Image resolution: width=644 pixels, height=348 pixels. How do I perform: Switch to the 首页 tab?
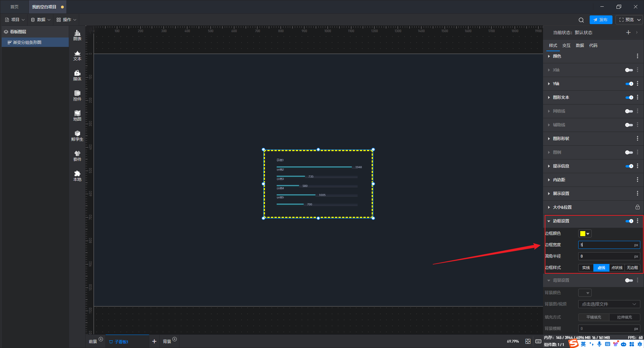coord(14,7)
